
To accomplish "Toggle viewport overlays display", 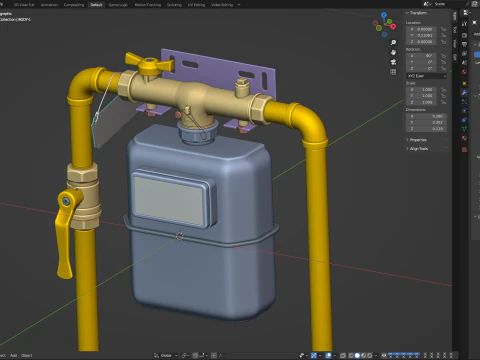I will coord(328,355).
